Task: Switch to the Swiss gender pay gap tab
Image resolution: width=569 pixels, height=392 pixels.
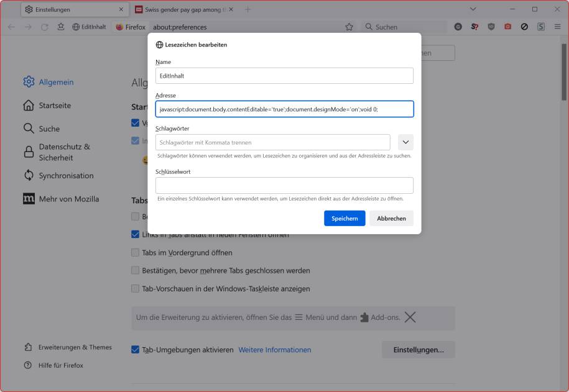Action: [180, 9]
